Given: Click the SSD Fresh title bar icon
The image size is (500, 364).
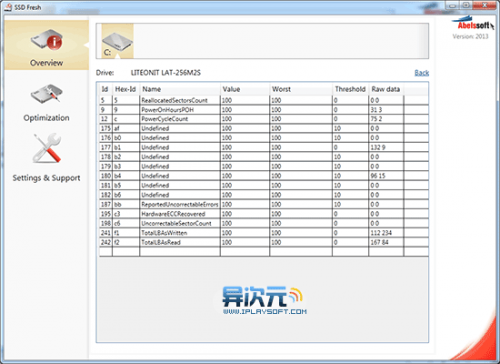Looking at the screenshot, I should pos(8,7).
